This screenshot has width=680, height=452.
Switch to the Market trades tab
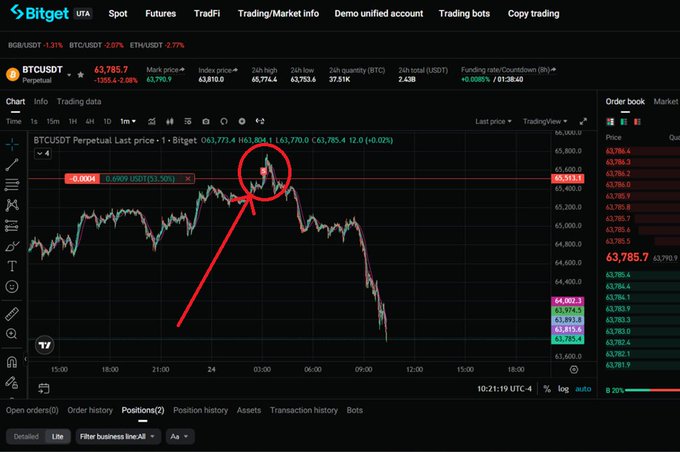click(666, 102)
